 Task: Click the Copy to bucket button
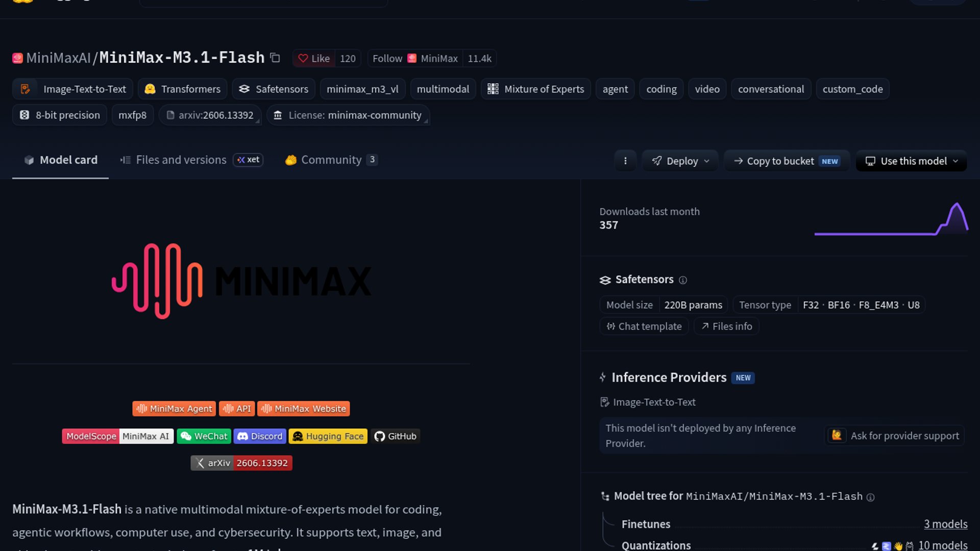[x=787, y=161]
